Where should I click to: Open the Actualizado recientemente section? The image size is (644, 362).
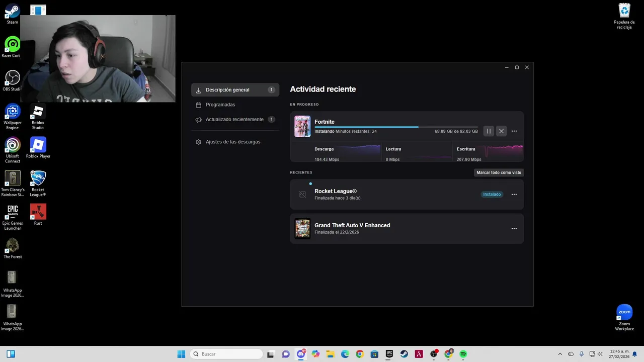(235, 120)
